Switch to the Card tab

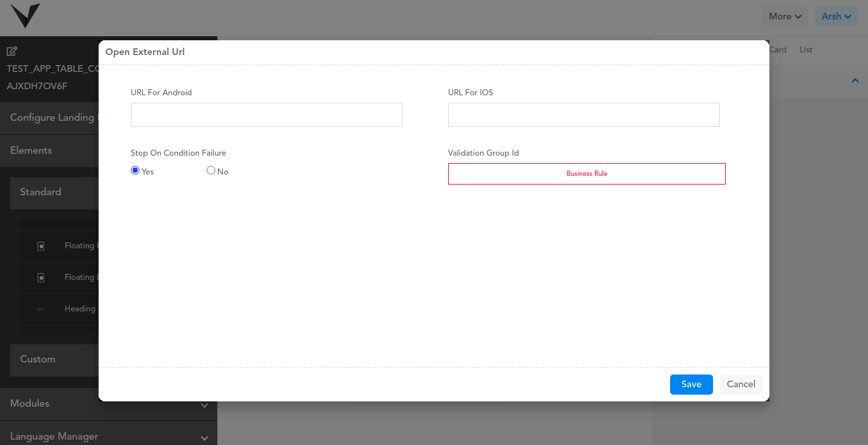point(777,50)
